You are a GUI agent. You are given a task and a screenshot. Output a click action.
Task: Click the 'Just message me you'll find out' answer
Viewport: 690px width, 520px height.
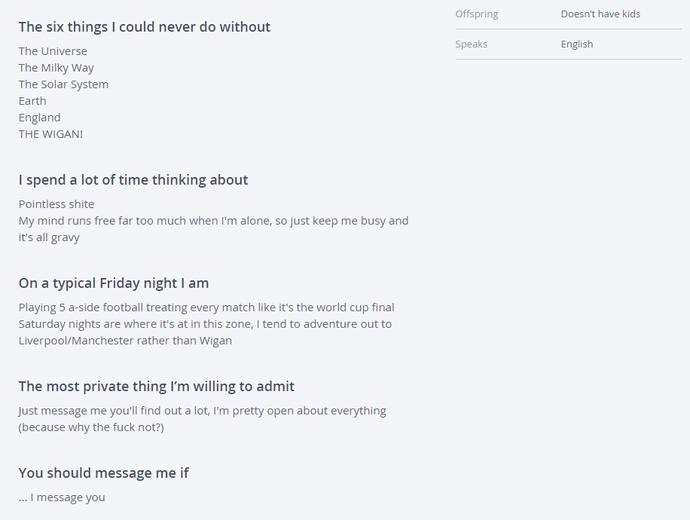pyautogui.click(x=202, y=419)
